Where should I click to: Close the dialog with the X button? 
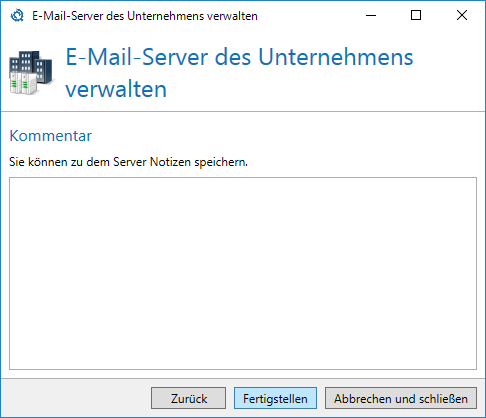click(x=462, y=15)
